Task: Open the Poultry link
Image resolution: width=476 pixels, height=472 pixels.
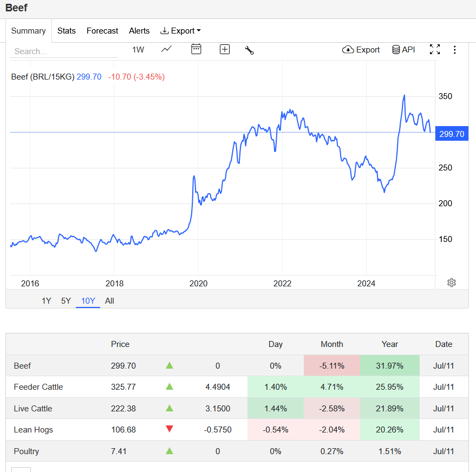Action: point(27,451)
